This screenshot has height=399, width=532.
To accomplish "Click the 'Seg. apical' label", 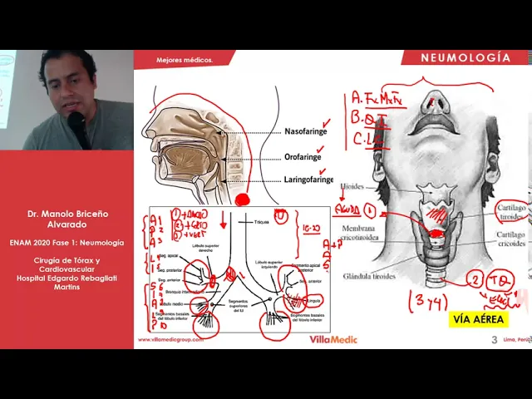I will [x=168, y=255].
